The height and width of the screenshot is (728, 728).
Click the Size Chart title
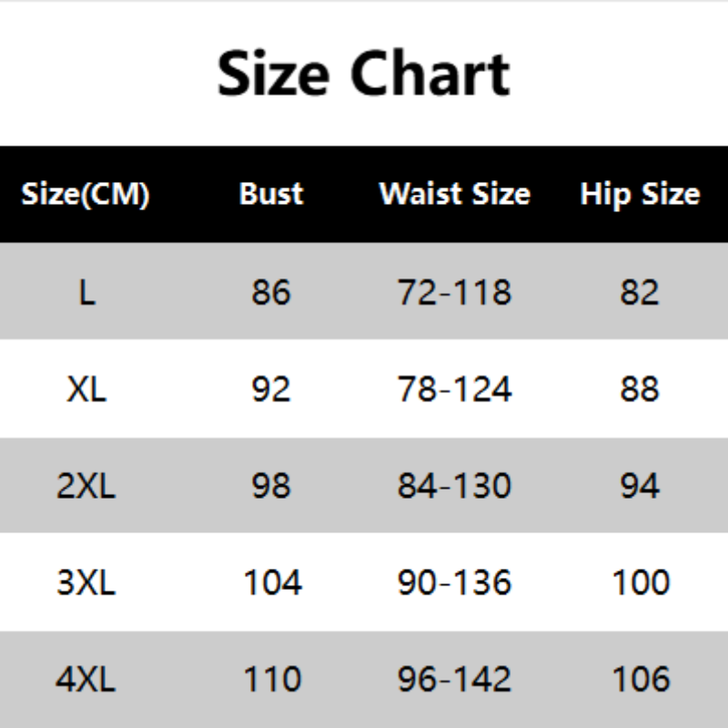click(x=363, y=74)
